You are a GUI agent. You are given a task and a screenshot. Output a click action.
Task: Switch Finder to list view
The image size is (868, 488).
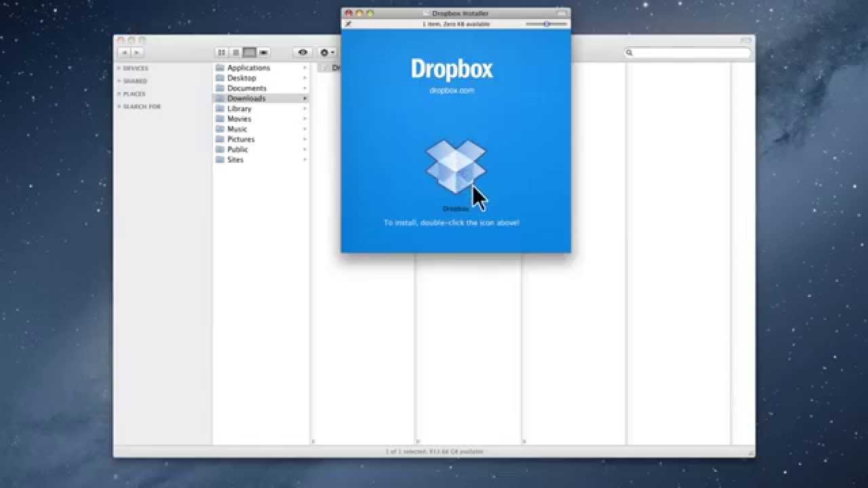point(235,52)
